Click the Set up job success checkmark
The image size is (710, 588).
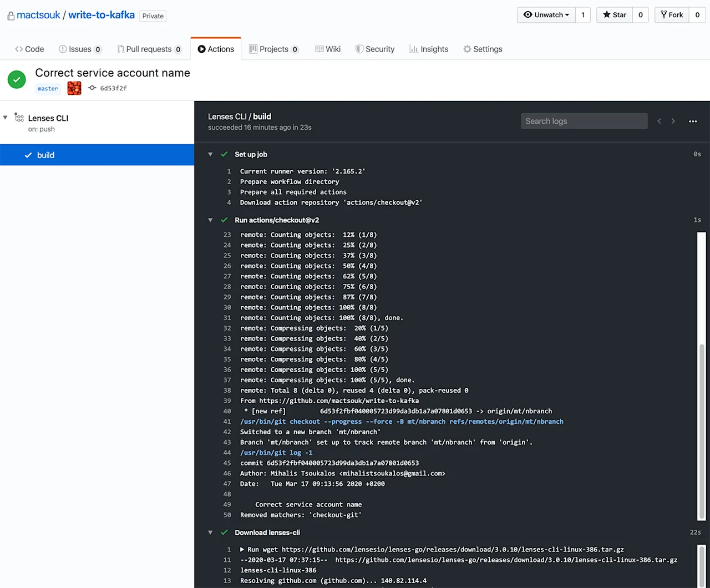coord(224,154)
